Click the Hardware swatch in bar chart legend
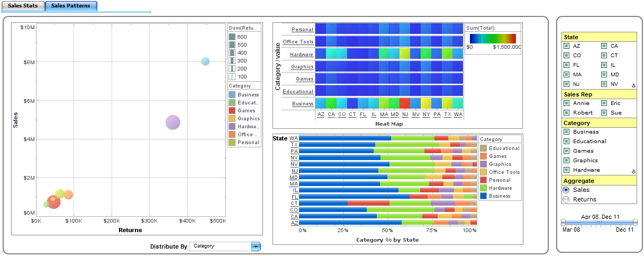644x256 pixels. coord(483,188)
